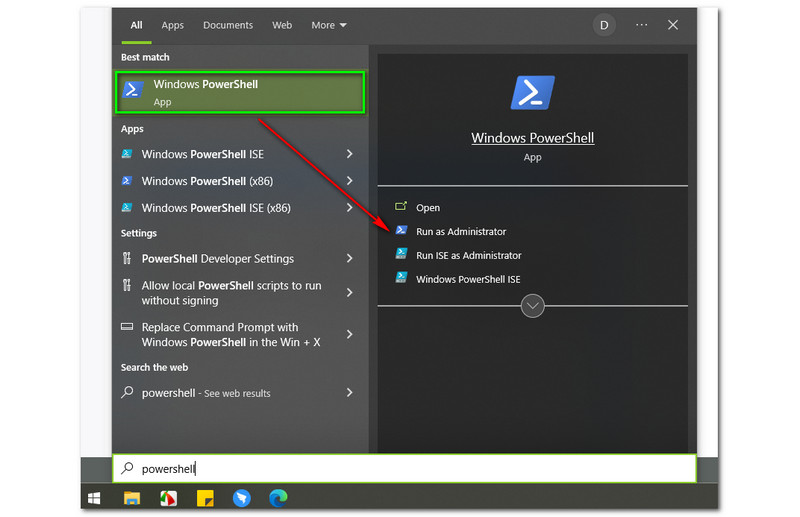The height and width of the screenshot is (517, 800).
Task: Choose Run as Administrator
Action: pyautogui.click(x=461, y=232)
